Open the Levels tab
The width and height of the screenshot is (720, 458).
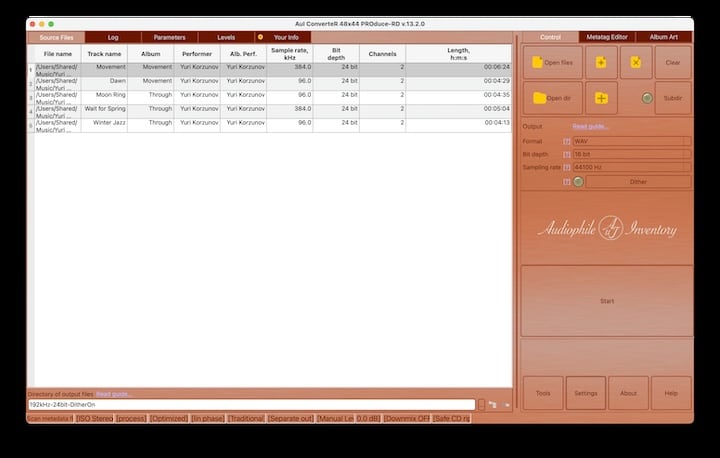[226, 37]
